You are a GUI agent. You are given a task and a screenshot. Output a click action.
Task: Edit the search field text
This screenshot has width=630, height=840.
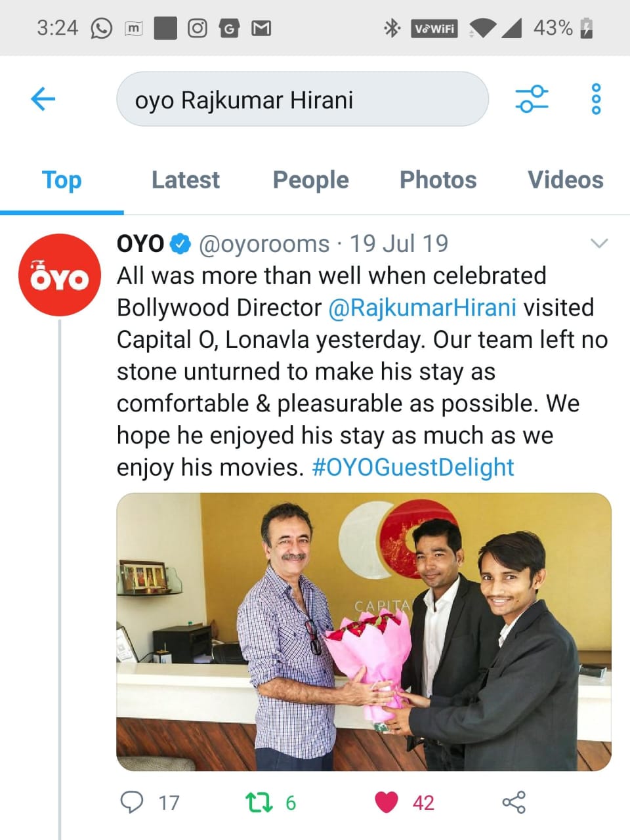point(303,99)
